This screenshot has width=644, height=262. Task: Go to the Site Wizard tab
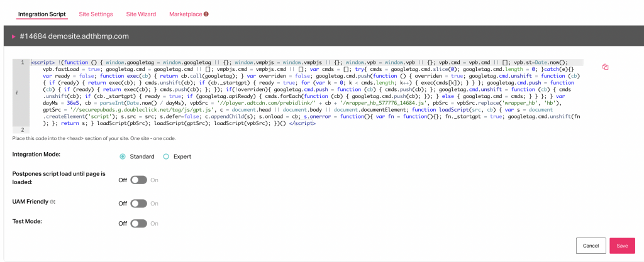(141, 14)
